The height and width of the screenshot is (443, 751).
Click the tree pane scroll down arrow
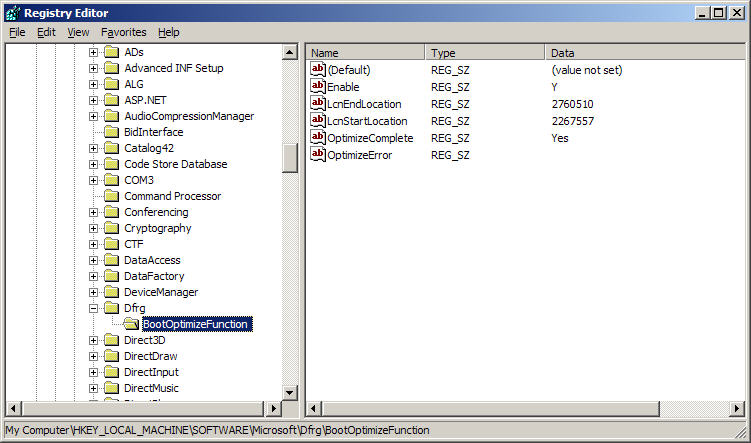(x=290, y=393)
